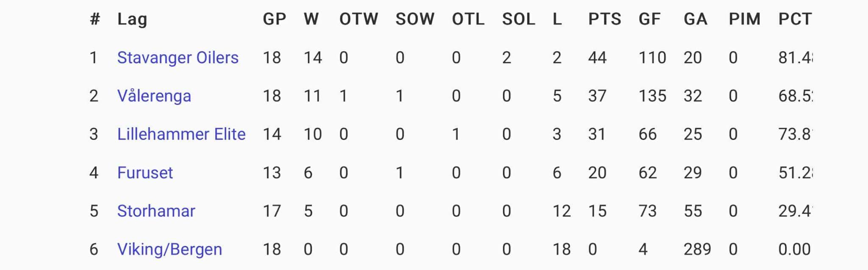Open the Storhamar team link
Image resolution: width=868 pixels, height=270 pixels.
(156, 211)
